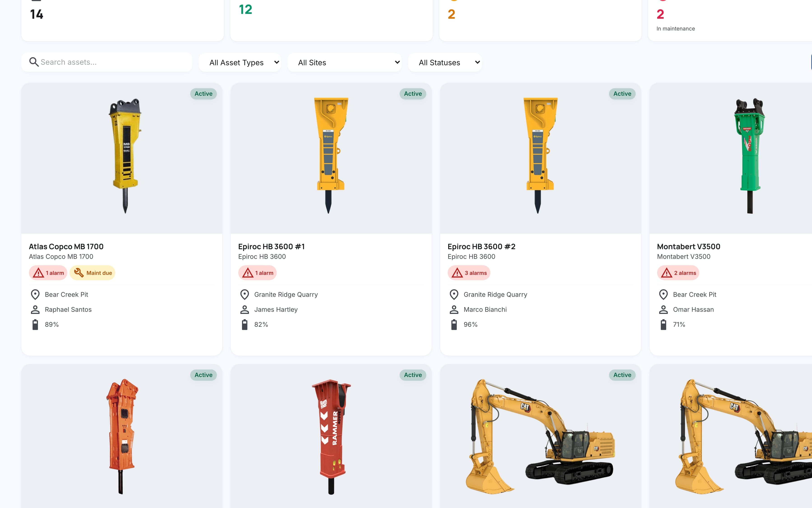Click battery icon next to 96%
812x508 pixels.
(454, 325)
